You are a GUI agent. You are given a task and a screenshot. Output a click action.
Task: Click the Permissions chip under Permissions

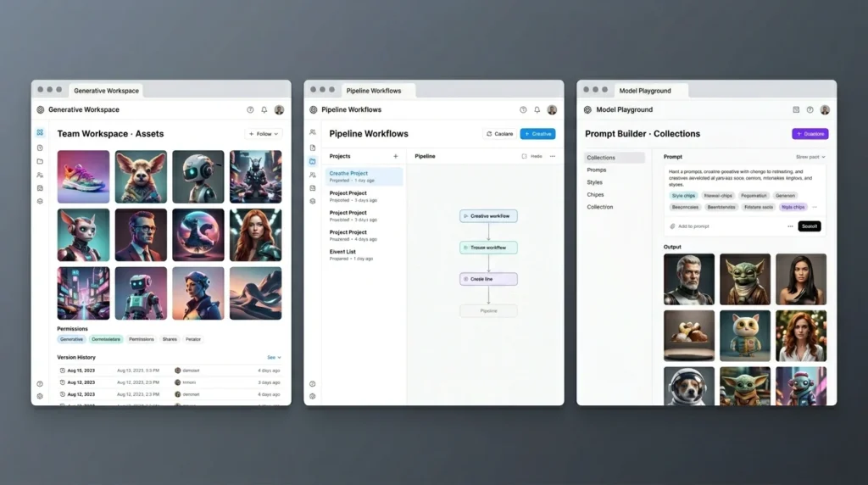pos(142,339)
